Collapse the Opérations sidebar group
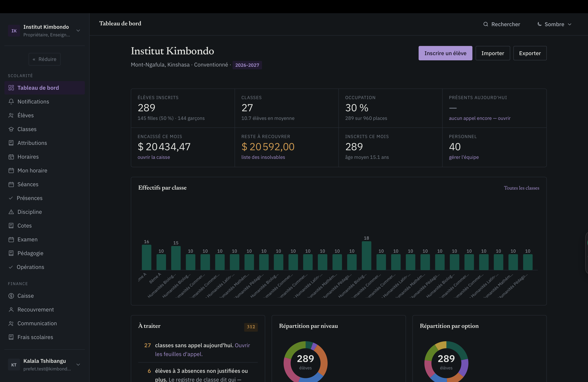This screenshot has height=382, width=588. 44,267
